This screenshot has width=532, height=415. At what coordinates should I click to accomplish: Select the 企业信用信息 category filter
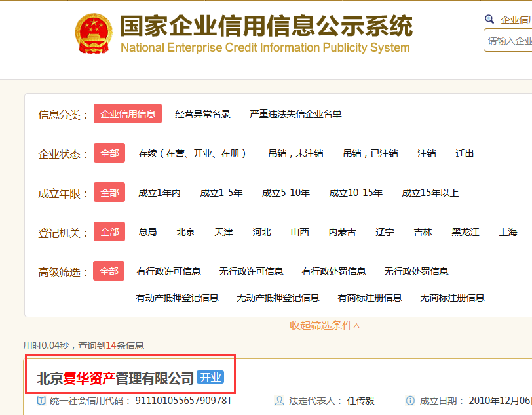point(128,114)
